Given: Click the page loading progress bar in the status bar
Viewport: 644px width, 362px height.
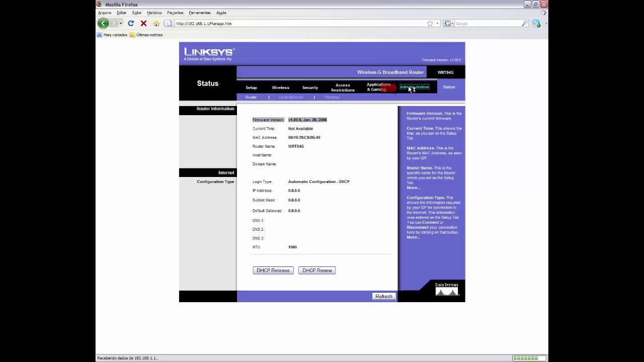Looking at the screenshot, I should [528, 358].
